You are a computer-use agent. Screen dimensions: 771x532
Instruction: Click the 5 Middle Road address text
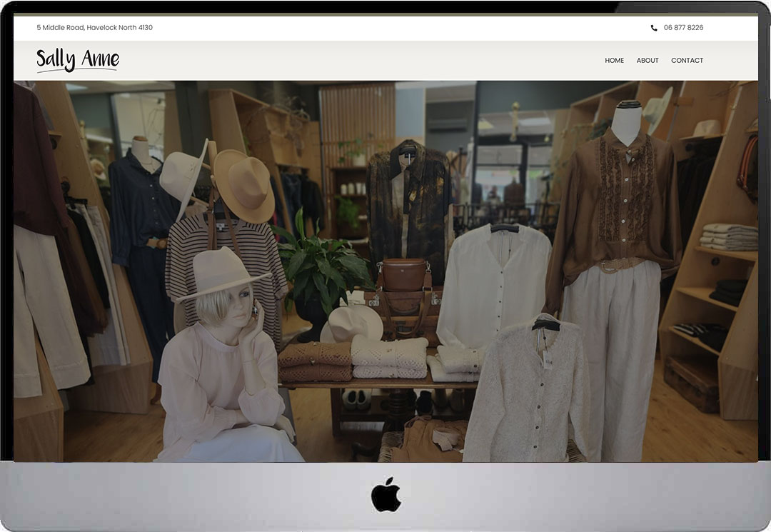(x=94, y=27)
